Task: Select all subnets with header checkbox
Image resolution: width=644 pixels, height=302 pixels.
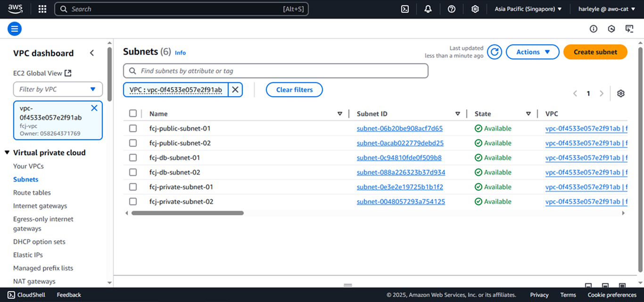Action: click(133, 113)
